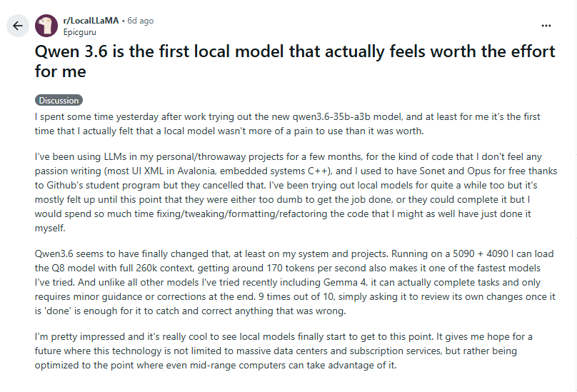The width and height of the screenshot is (577, 392).
Task: Open the post's three-dot options menu
Action: (546, 26)
